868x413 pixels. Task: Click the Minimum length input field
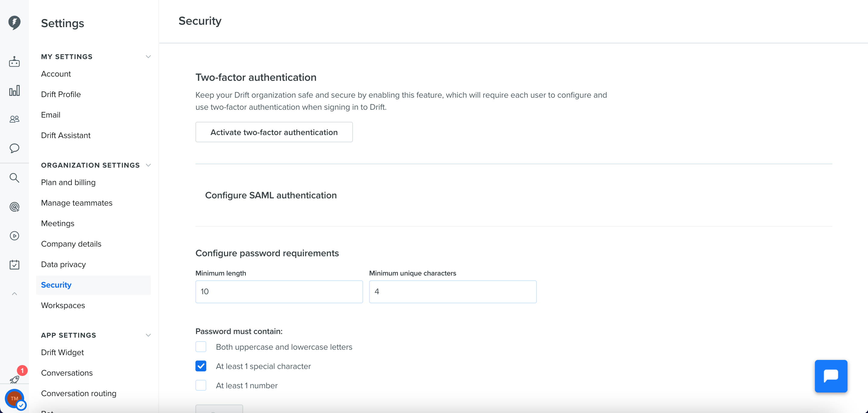click(x=279, y=292)
